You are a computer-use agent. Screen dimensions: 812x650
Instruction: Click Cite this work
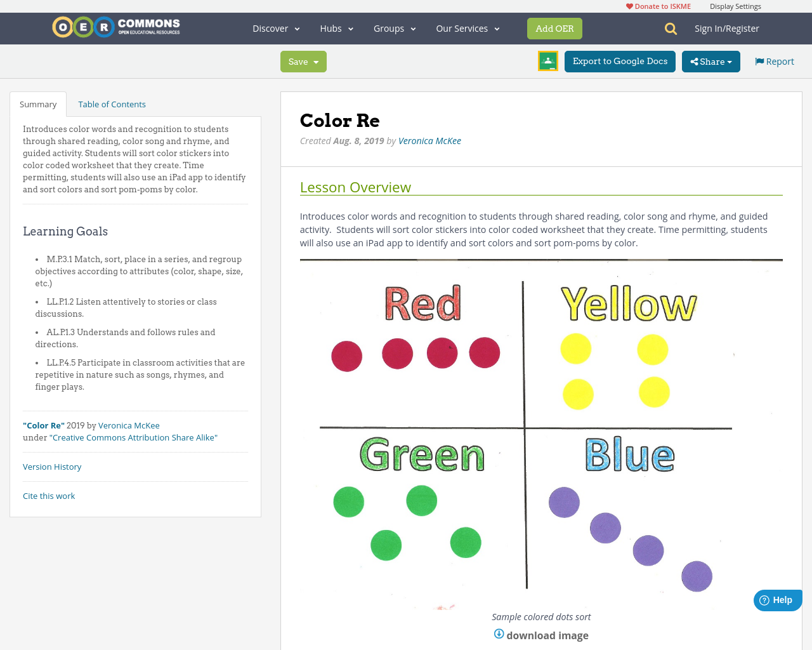(49, 495)
